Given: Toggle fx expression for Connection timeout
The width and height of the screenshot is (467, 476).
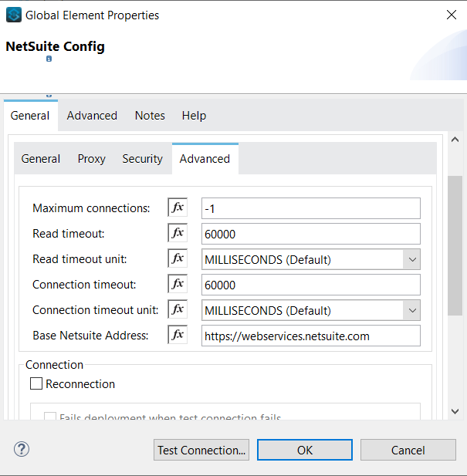Looking at the screenshot, I should coord(178,284).
